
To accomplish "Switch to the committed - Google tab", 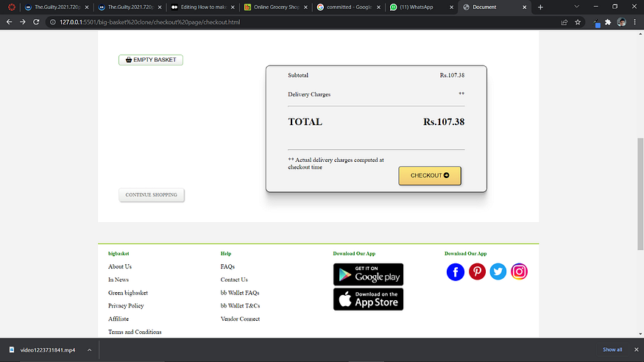I will click(349, 7).
